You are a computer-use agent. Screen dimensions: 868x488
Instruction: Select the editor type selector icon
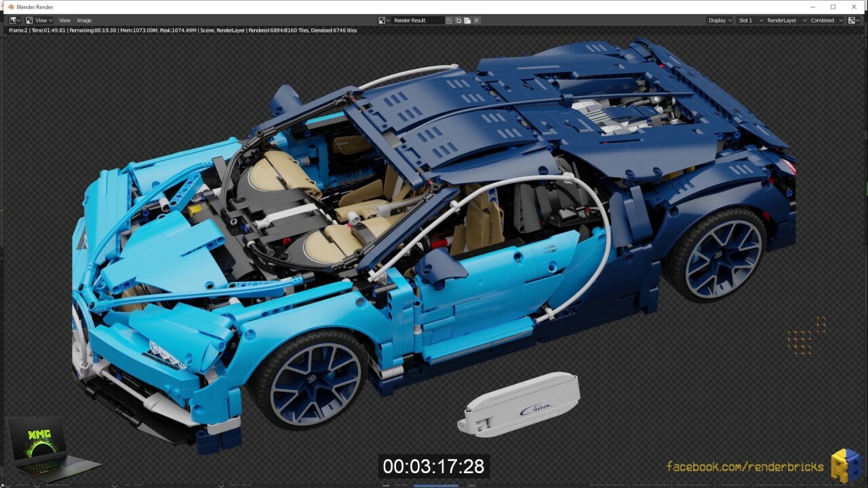pos(12,20)
